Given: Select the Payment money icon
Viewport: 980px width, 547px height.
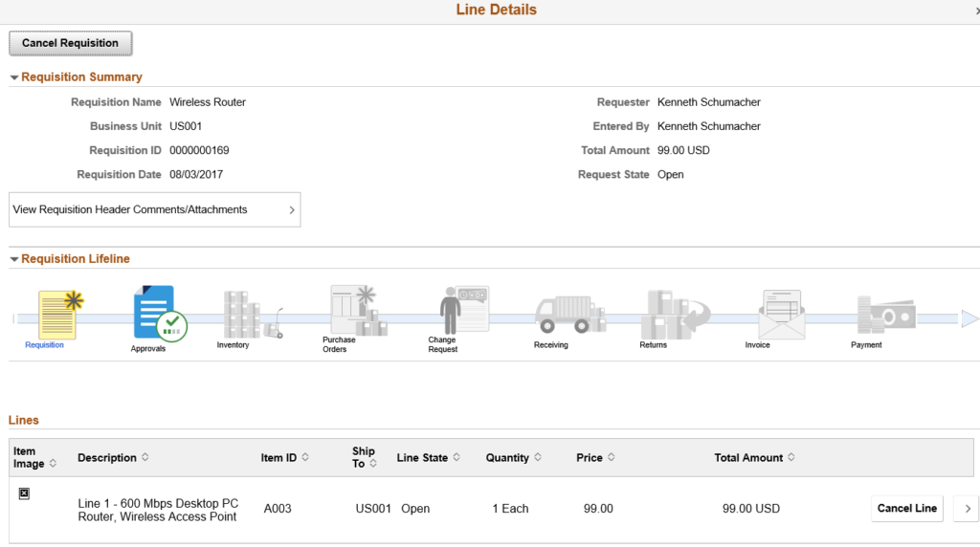Looking at the screenshot, I should click(886, 315).
